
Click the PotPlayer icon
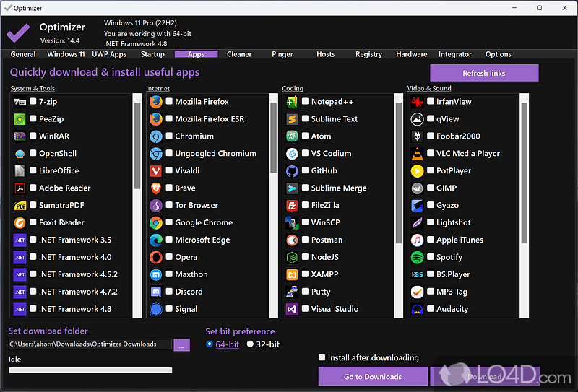[x=418, y=170]
